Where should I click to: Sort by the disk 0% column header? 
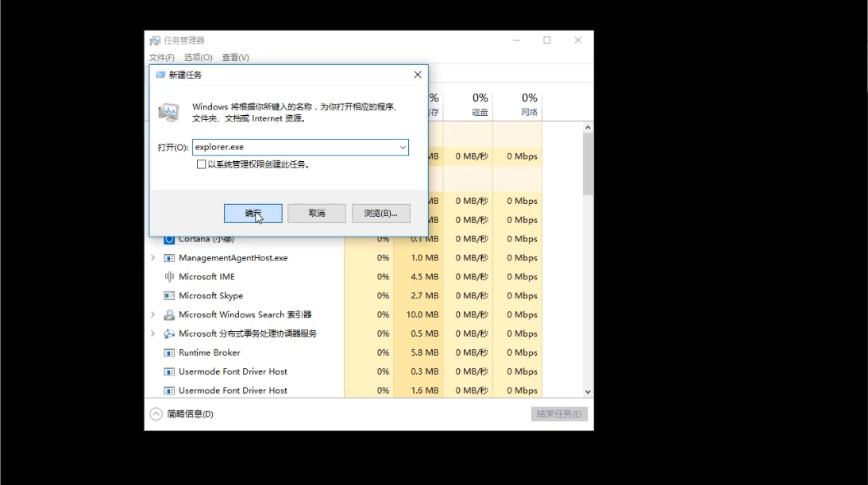pos(468,104)
